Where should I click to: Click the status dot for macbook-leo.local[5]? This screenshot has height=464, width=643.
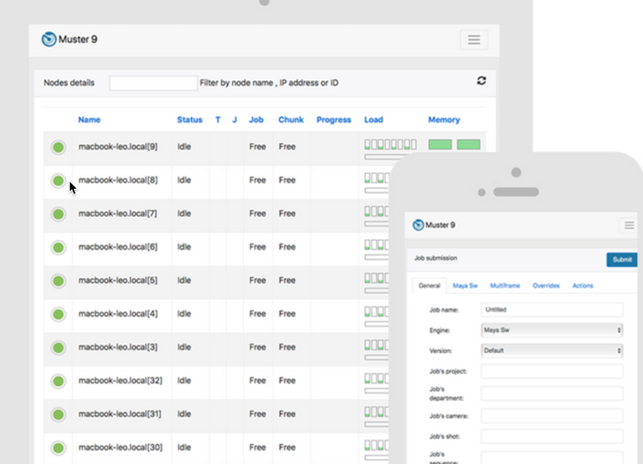[58, 281]
